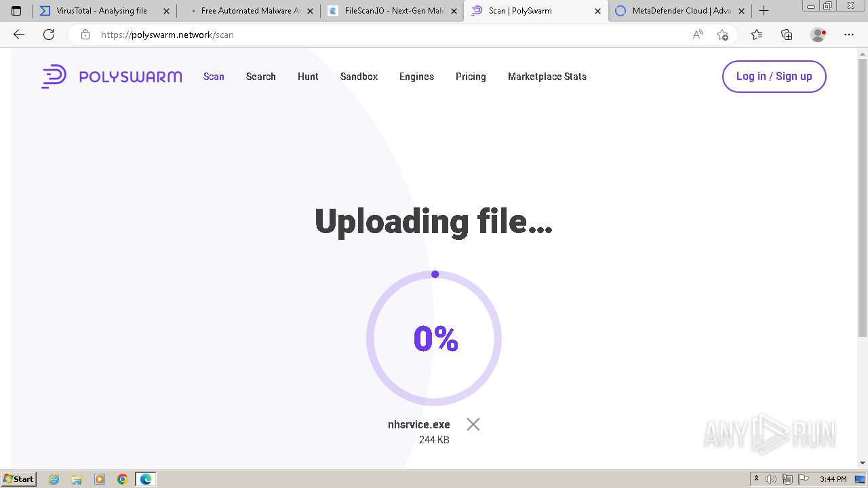Close the VirusTotal tab
This screenshot has width=868, height=488.
(x=166, y=11)
